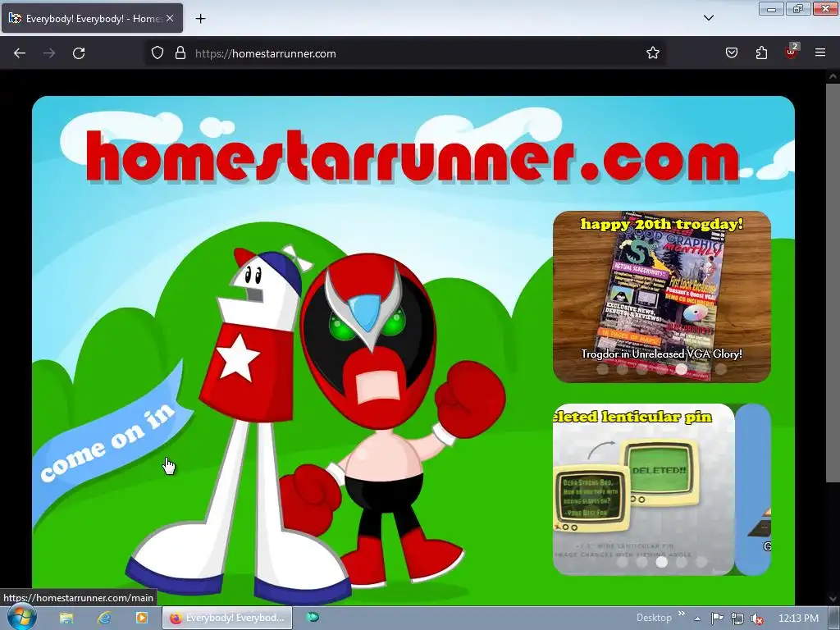This screenshot has width=840, height=630.
Task: Click the forward navigation arrow
Action: [49, 53]
